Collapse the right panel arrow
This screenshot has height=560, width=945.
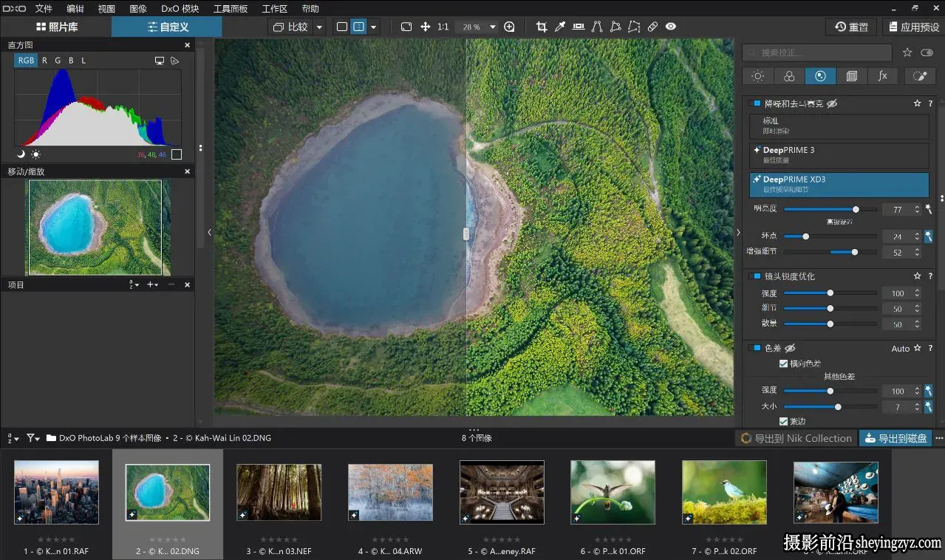tap(737, 232)
